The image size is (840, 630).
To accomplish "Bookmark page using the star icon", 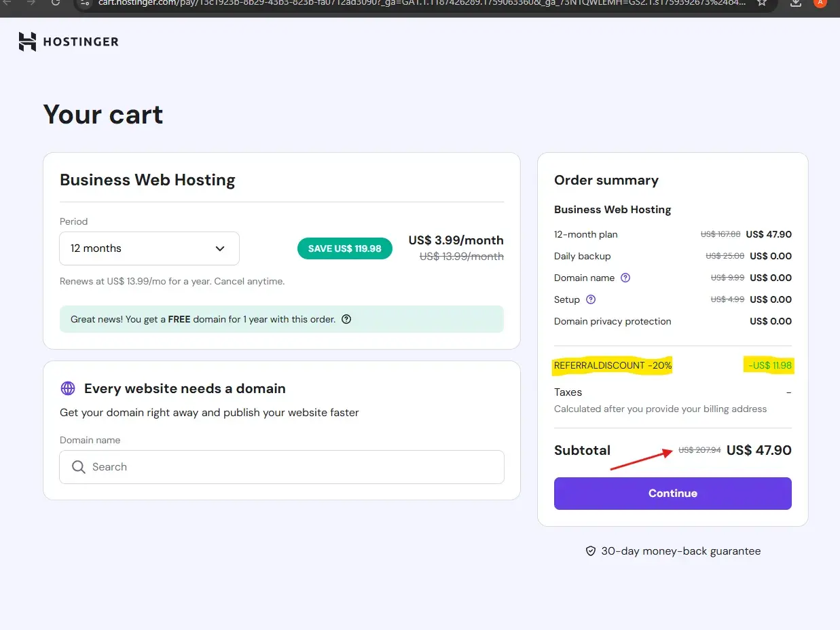I will (762, 3).
